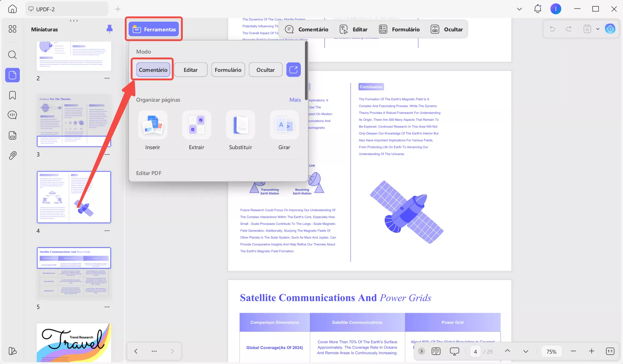Click the Mais link for organizing pages

point(295,100)
